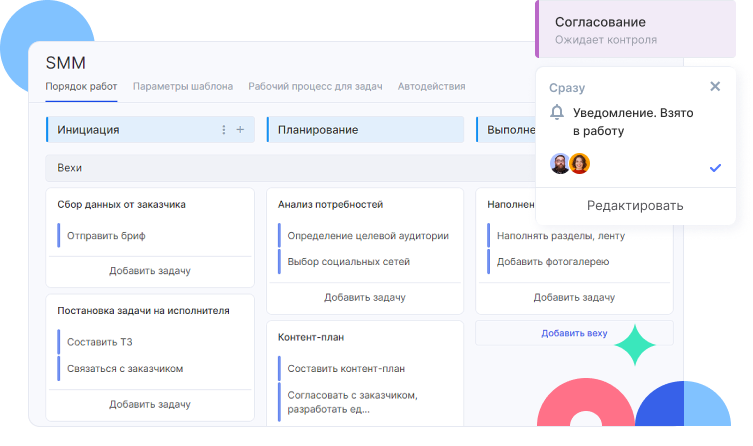This screenshot has width=753, height=446.
Task: Toggle the blue checkmark in notification popup
Action: [x=714, y=168]
